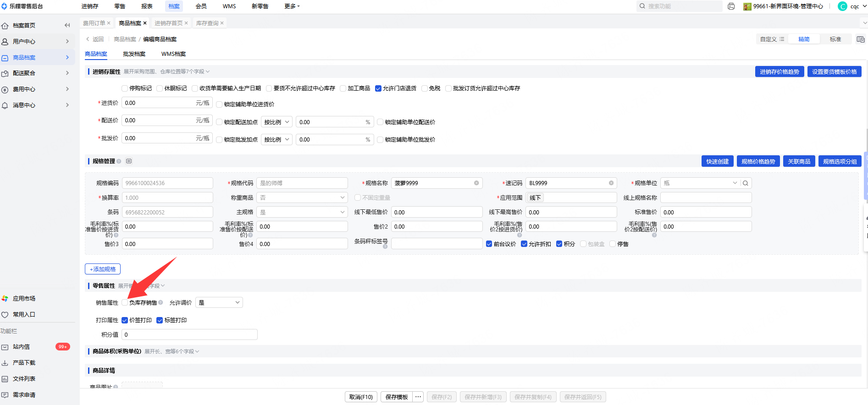Open 按比例 dropdown in 批发价 row

[x=276, y=140]
